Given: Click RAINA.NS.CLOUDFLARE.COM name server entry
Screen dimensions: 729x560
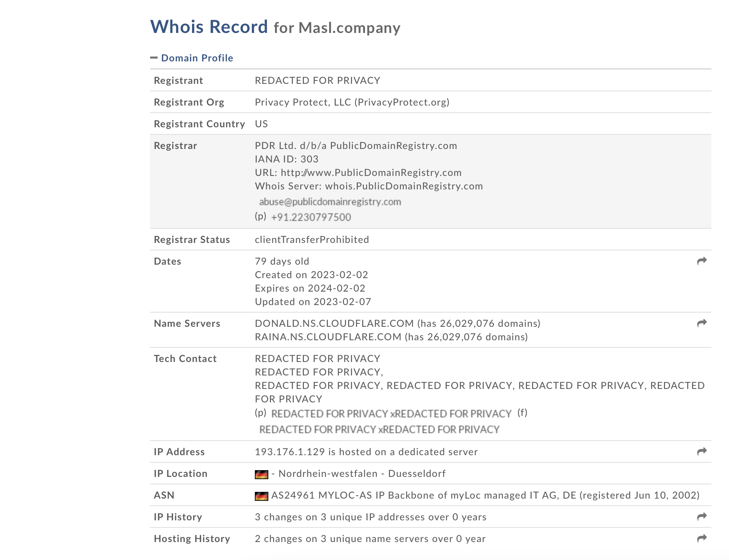Looking at the screenshot, I should coord(391,337).
